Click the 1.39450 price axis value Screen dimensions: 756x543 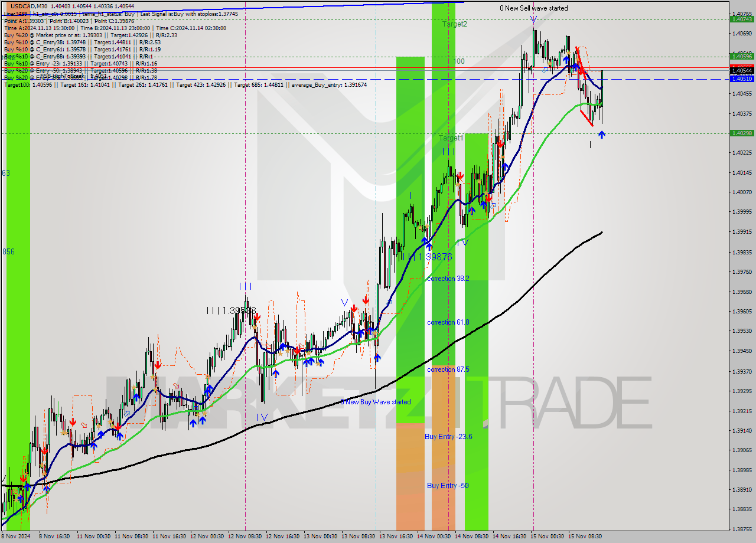[741, 351]
